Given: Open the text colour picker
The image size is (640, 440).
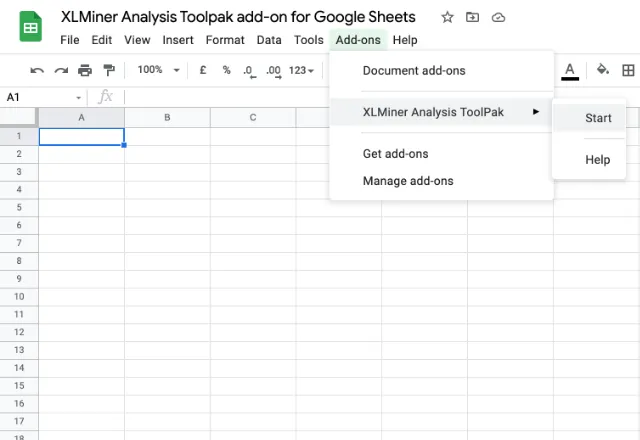Looking at the screenshot, I should [570, 71].
